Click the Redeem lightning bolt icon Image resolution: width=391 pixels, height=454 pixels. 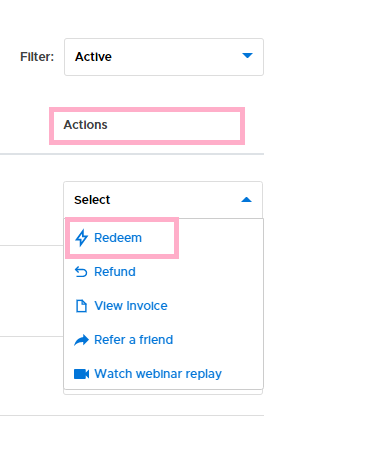81,238
